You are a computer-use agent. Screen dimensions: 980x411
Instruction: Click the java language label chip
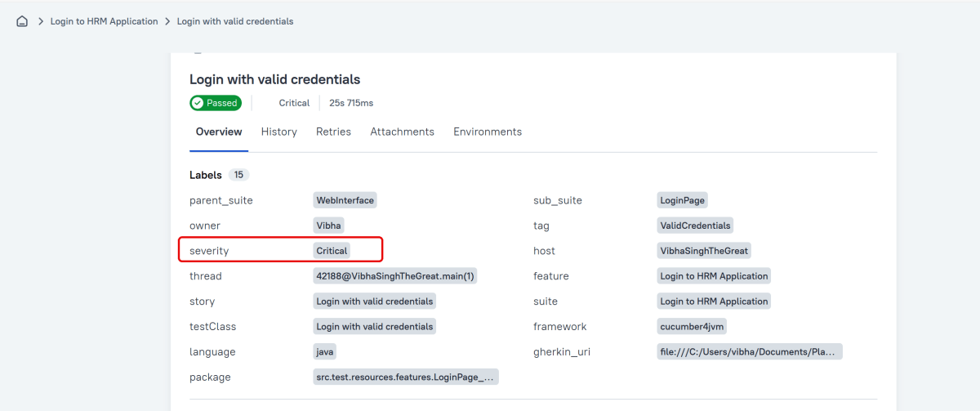[325, 352]
